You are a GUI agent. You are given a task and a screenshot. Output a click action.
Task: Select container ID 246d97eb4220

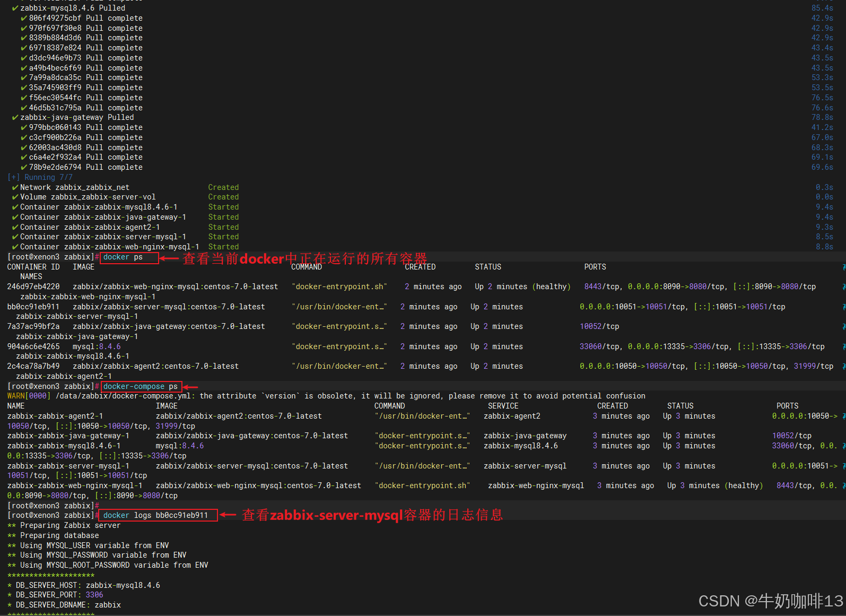click(x=33, y=287)
